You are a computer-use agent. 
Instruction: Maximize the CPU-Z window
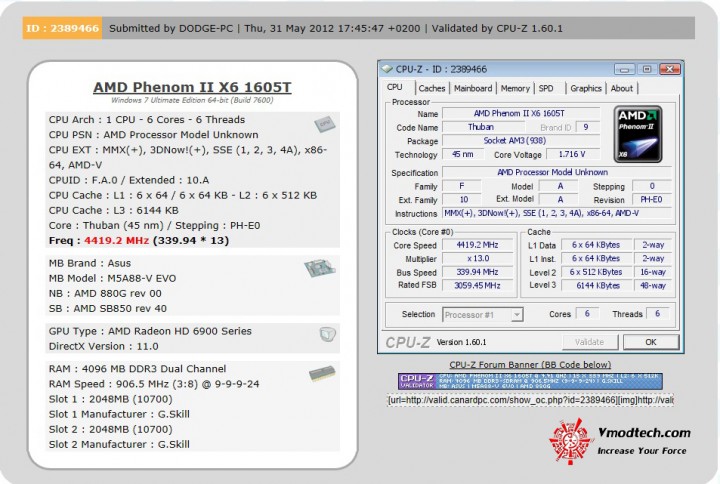tap(647, 69)
